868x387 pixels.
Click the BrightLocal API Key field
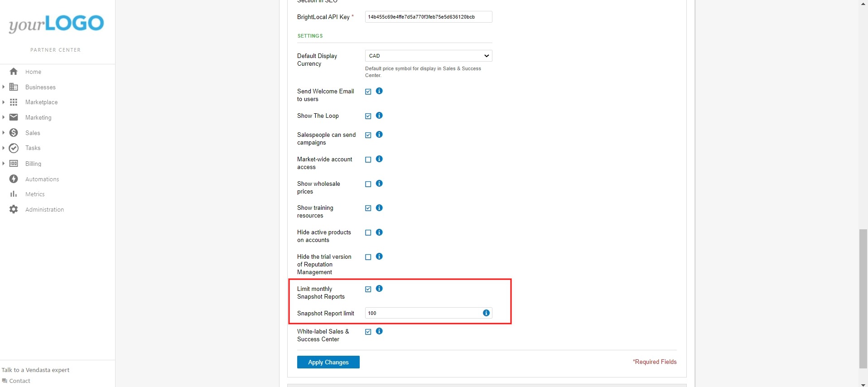(429, 17)
